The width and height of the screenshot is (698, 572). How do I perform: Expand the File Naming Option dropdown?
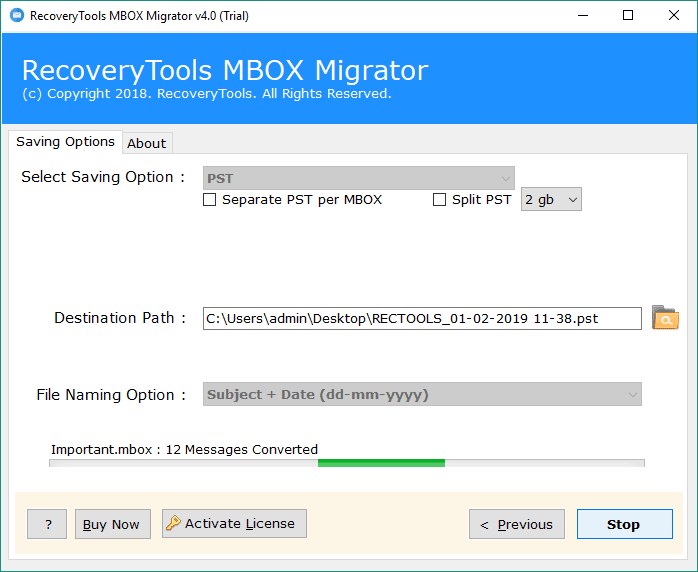pyautogui.click(x=422, y=394)
